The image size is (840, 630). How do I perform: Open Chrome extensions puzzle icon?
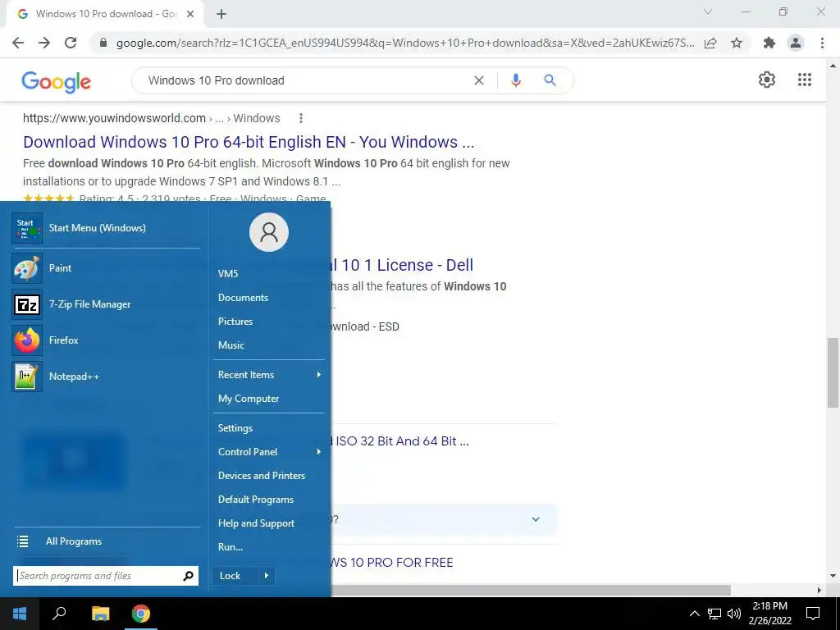[x=769, y=43]
